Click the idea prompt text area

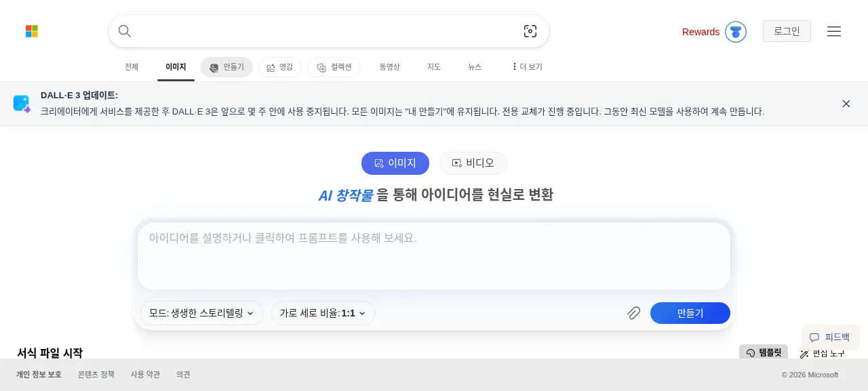click(x=434, y=256)
